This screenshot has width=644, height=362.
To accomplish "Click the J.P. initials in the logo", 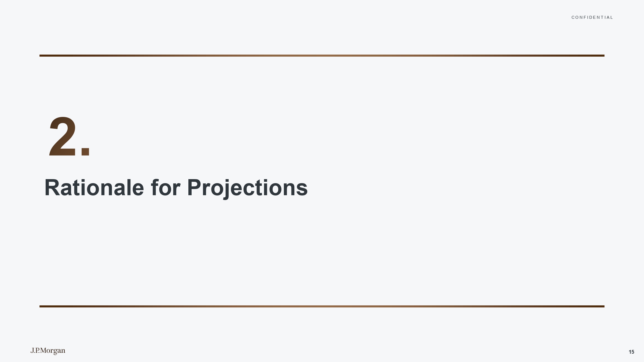I will 35,350.
